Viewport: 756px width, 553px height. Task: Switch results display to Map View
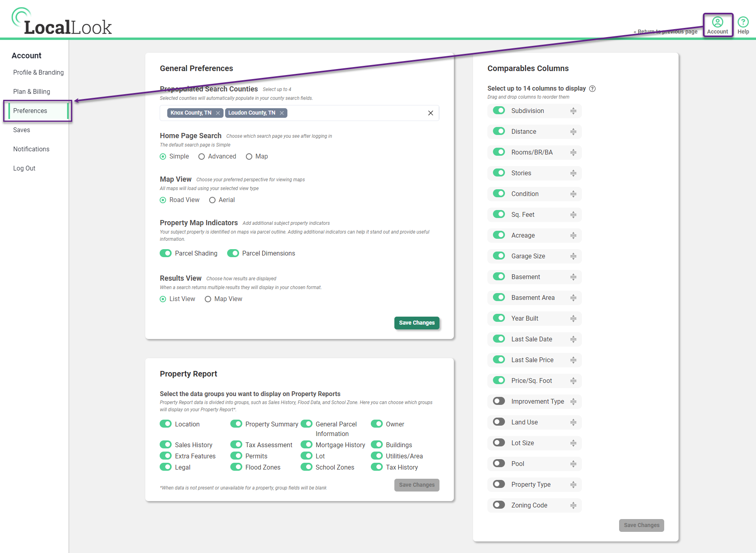208,299
